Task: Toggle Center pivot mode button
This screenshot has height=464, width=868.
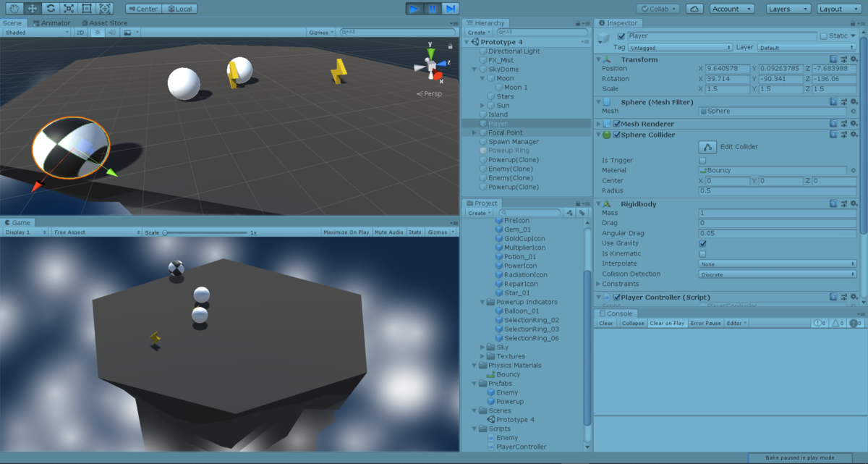Action: tap(142, 9)
